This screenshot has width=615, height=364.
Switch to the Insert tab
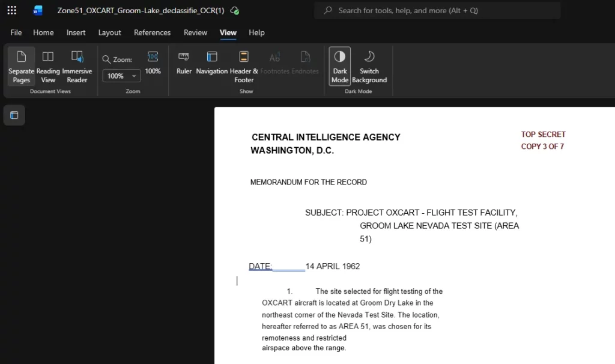click(x=76, y=32)
